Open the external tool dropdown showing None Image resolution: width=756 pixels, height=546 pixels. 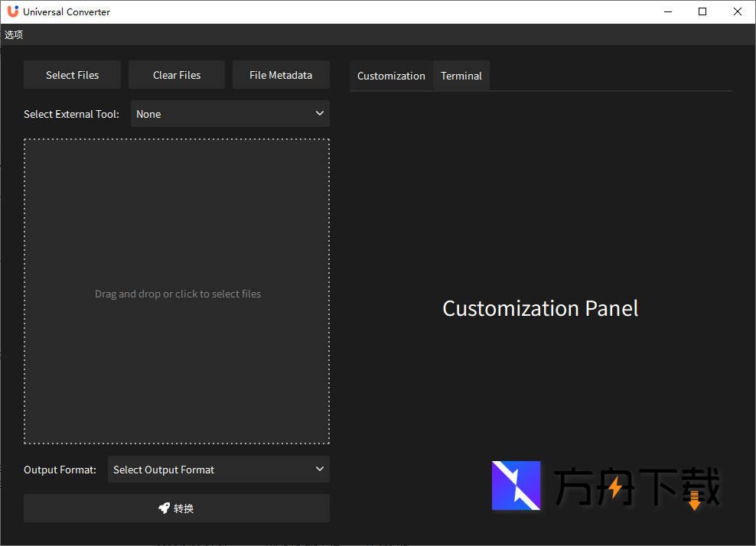click(x=230, y=114)
